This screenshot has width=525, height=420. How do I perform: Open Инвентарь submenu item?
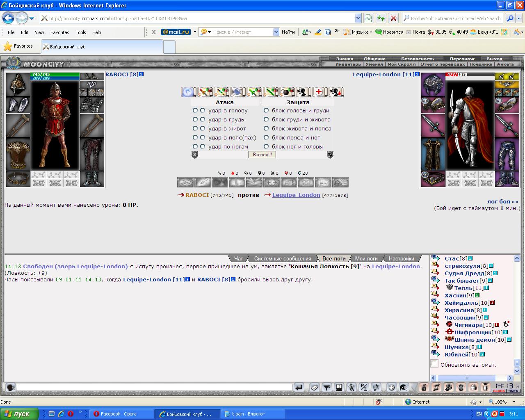point(348,64)
